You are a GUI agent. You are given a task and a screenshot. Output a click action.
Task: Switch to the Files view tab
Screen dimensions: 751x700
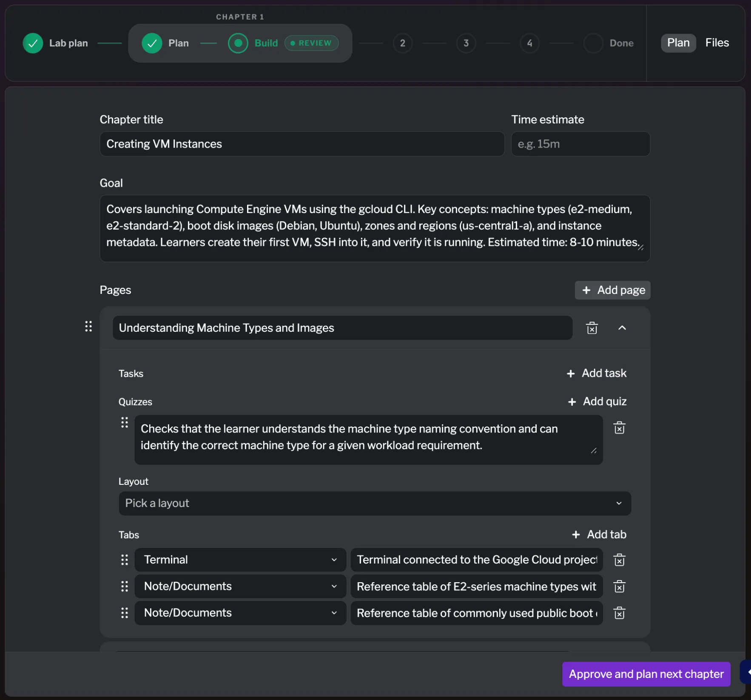(x=717, y=43)
